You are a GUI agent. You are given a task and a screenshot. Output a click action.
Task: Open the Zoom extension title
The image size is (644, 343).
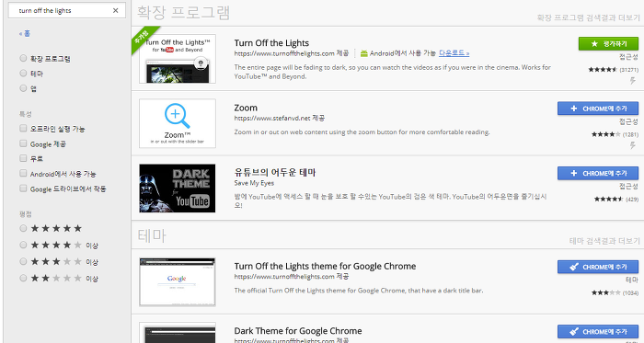246,108
